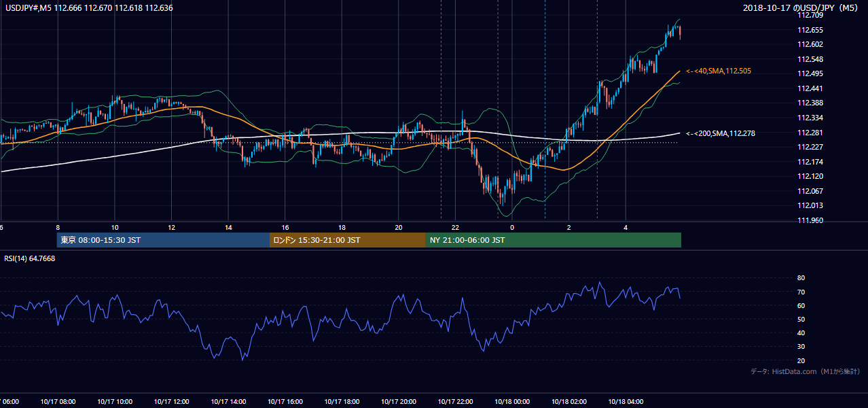Viewport: 868px width, 408px height.
Task: Click RSI scale value 80
Action: (801, 278)
